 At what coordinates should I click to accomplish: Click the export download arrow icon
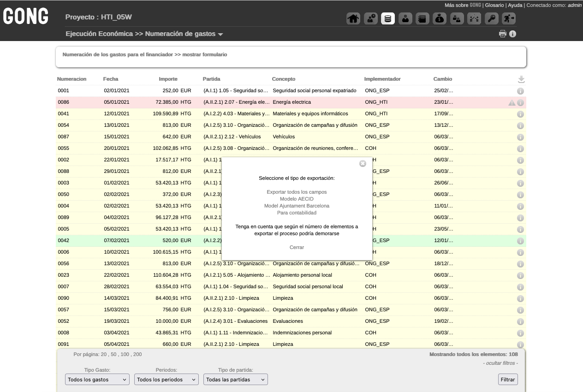521,79
